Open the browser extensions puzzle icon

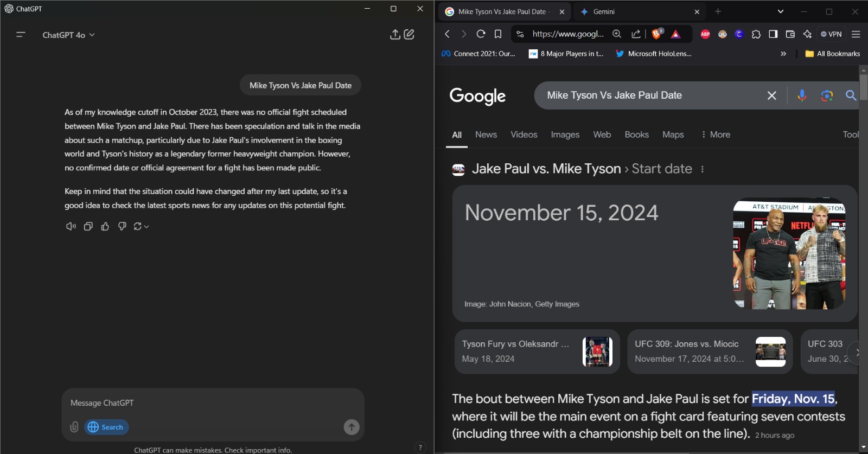coord(756,34)
